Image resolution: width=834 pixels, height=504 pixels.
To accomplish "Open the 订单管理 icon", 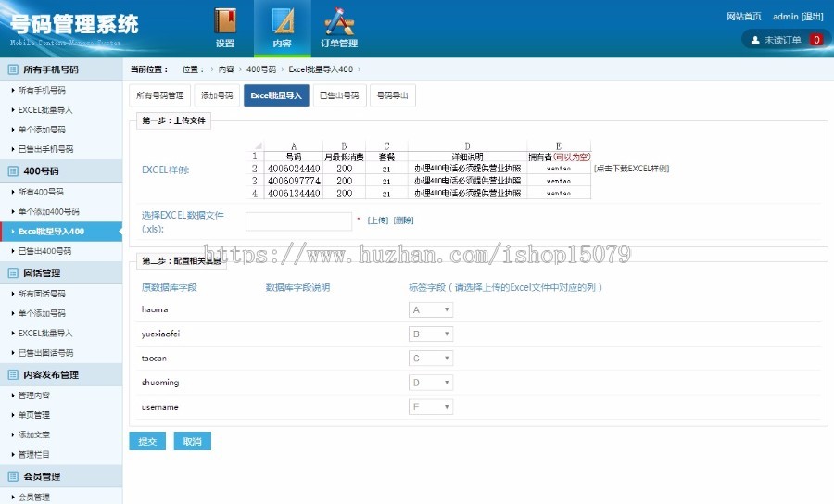I will 339,20.
